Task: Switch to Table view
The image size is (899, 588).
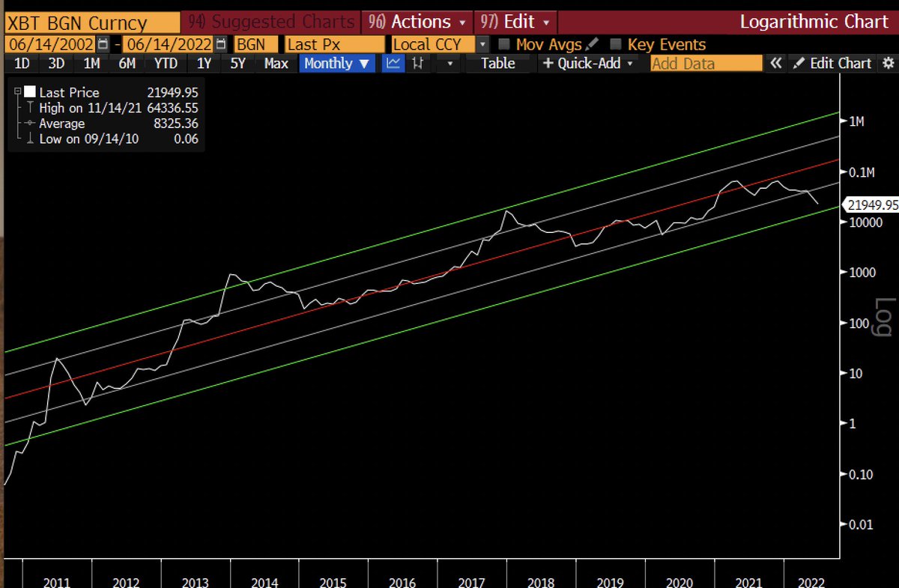Action: tap(497, 64)
